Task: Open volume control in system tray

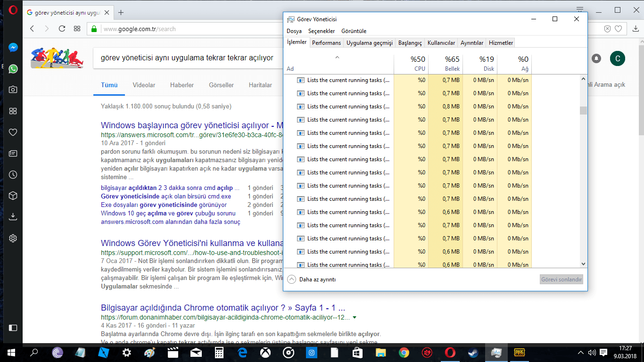Action: (592, 353)
